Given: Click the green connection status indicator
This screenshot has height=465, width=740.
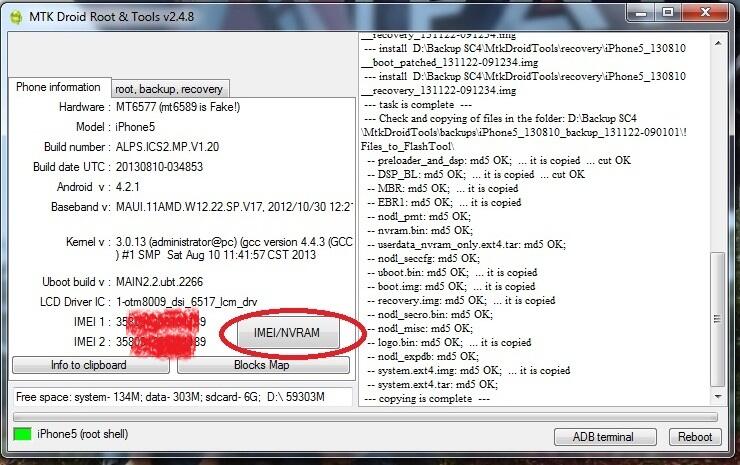Looking at the screenshot, I should point(22,434).
